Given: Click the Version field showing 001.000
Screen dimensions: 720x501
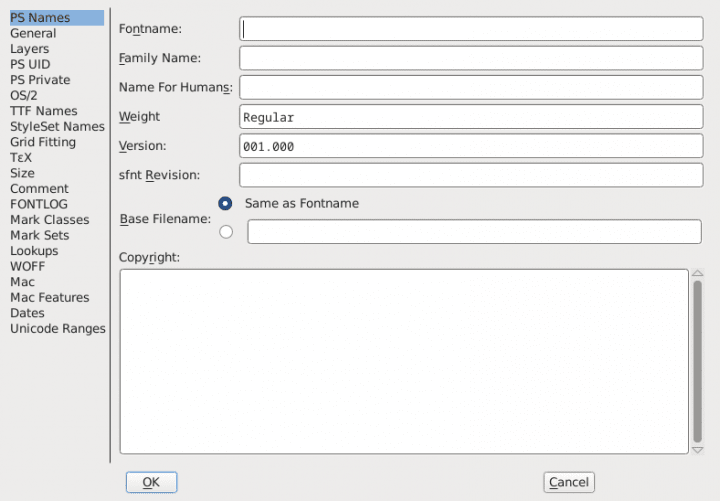Looking at the screenshot, I should (471, 146).
